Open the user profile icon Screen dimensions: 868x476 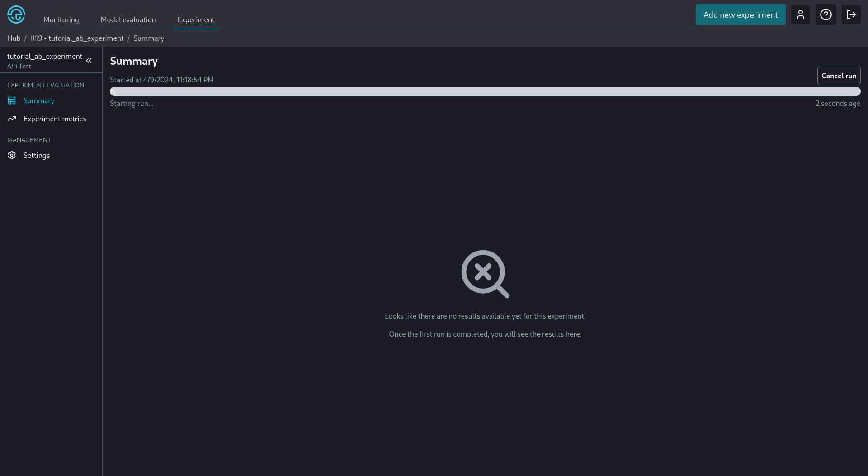click(x=800, y=14)
